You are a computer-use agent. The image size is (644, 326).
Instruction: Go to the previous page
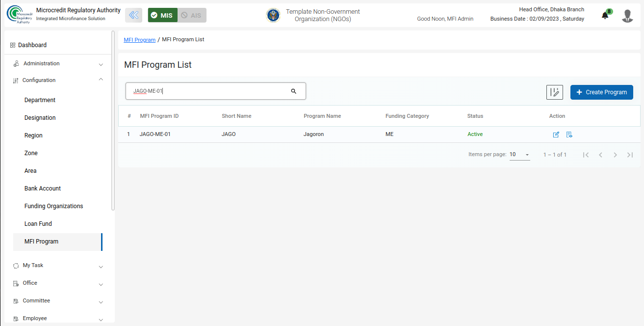(600, 155)
